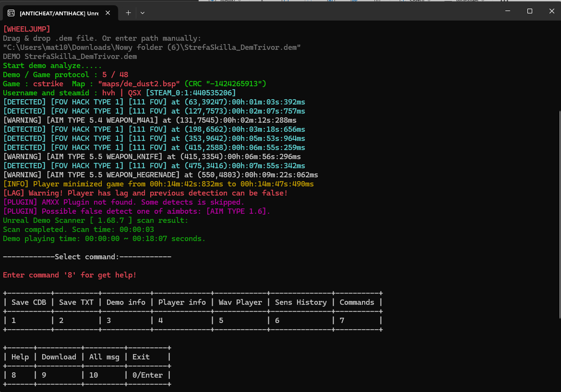This screenshot has height=392, width=561.
Task: Click the Save CDB table cell
Action: 29,302
